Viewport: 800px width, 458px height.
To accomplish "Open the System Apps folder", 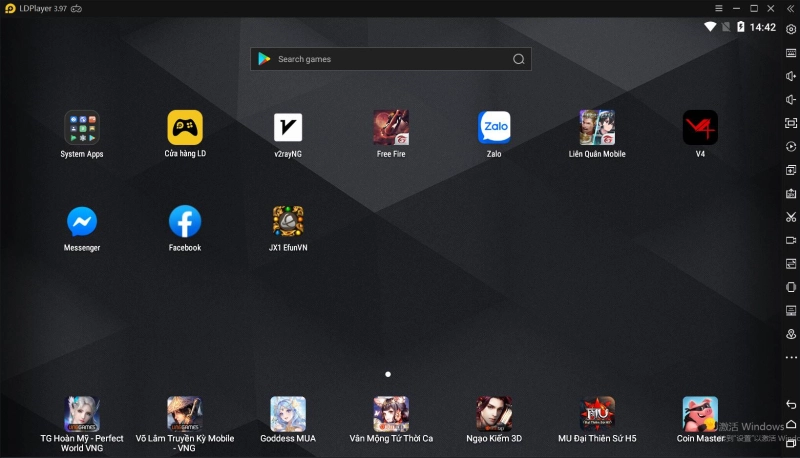I will [82, 128].
